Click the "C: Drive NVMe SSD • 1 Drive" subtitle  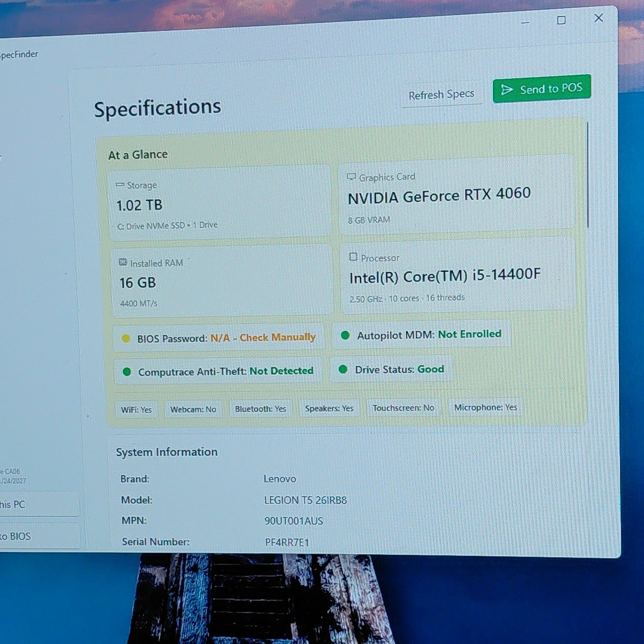click(x=167, y=225)
